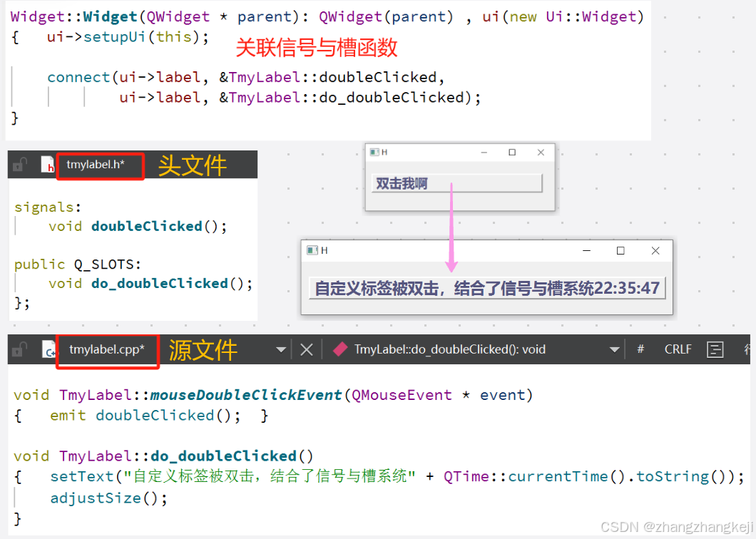Click the CRLF line ending selector
The image size is (756, 539).
click(678, 349)
